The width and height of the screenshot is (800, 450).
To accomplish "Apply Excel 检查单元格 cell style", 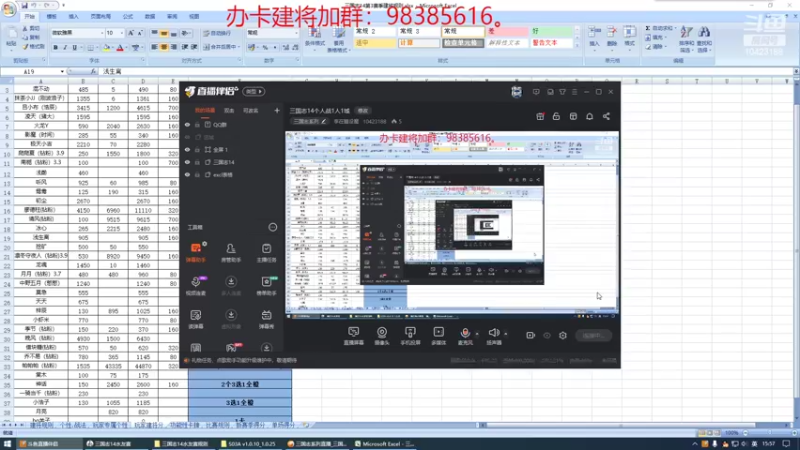I will click(463, 43).
